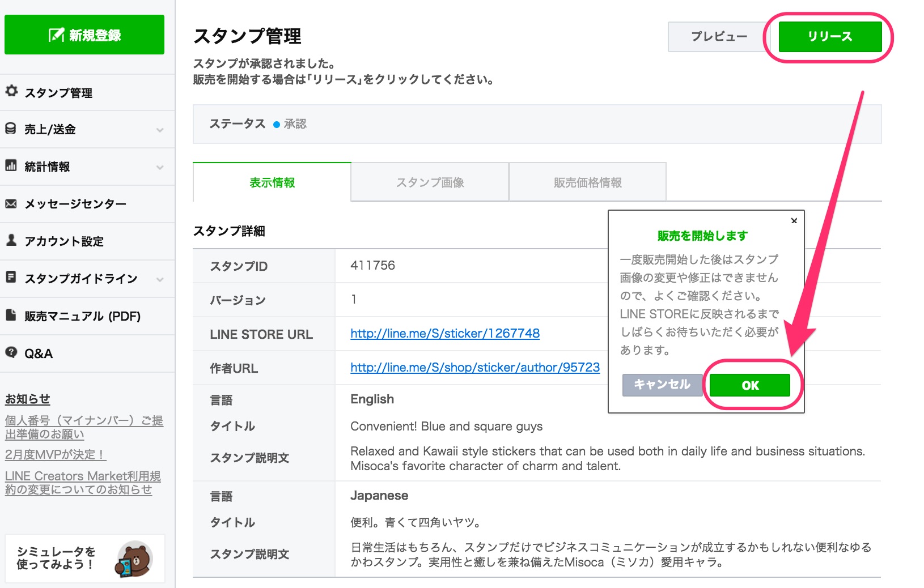Image resolution: width=924 pixels, height=588 pixels.
Task: Open the LINE STORE sticker URL link
Action: 445,333
